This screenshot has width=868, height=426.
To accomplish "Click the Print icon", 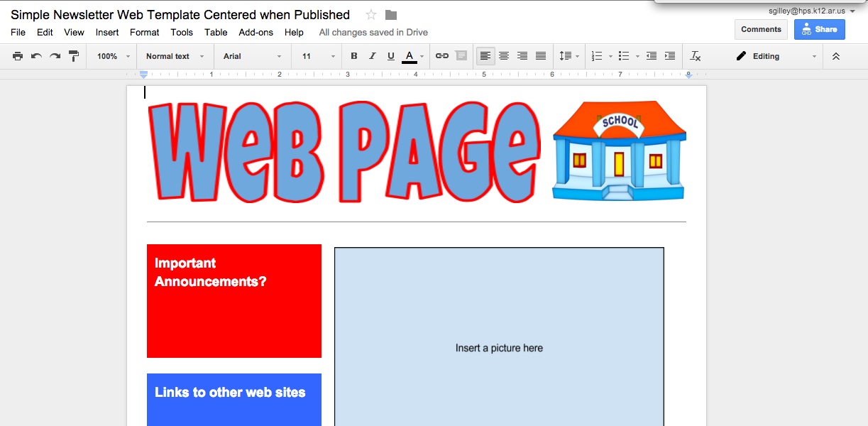I will 18,56.
